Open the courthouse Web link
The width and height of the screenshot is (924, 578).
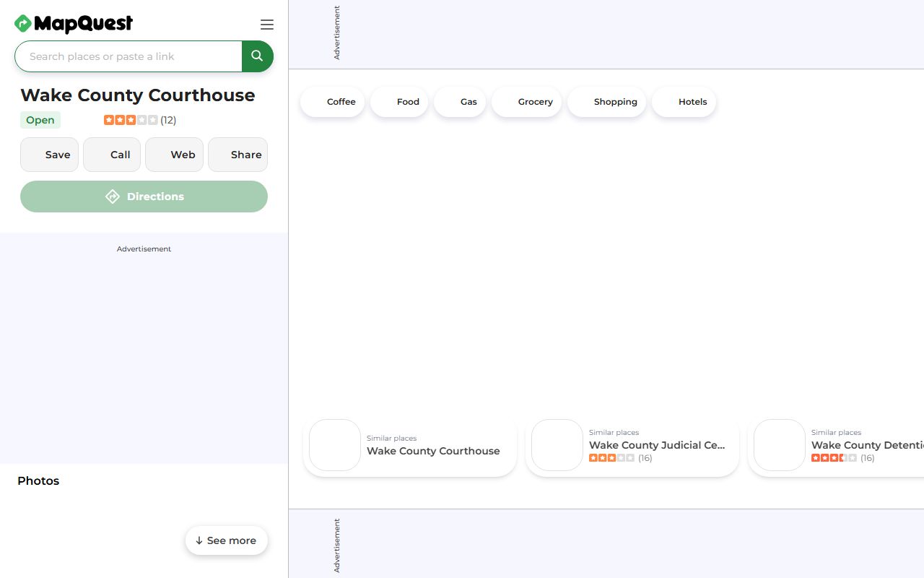pos(174,155)
